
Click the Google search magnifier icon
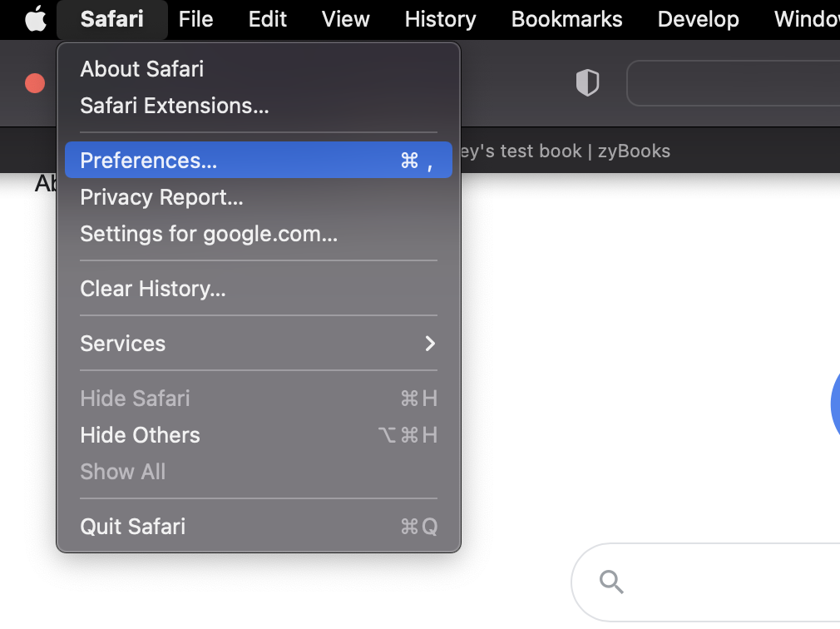pos(611,582)
